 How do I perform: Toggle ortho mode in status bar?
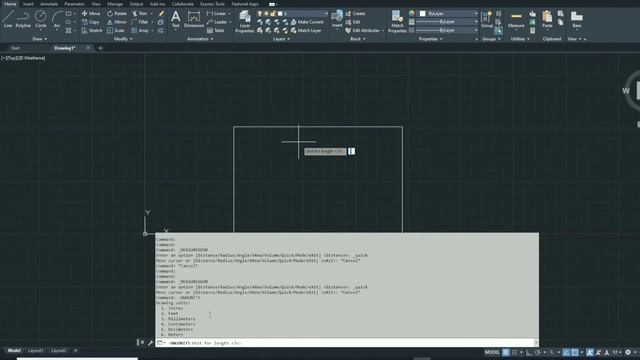pyautogui.click(x=529, y=352)
